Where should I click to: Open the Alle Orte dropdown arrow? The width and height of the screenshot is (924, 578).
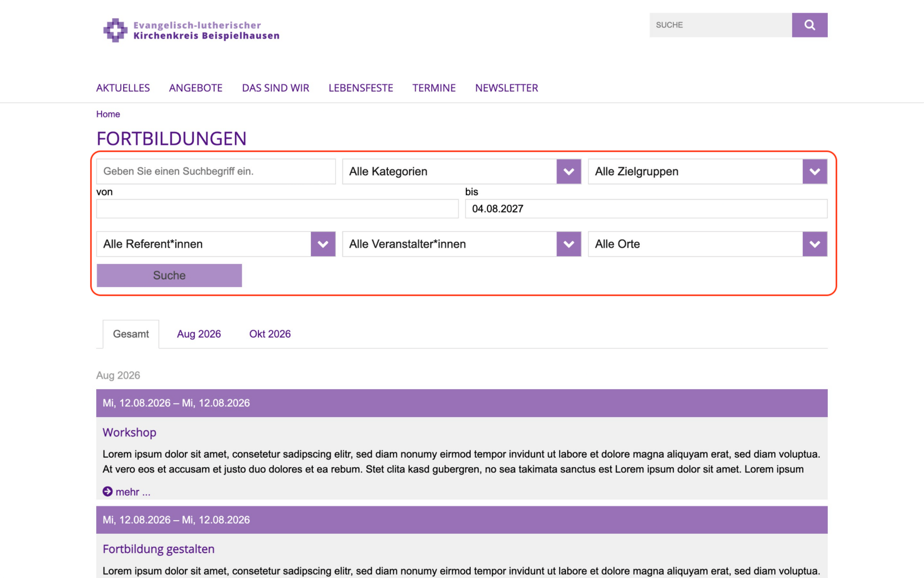(x=814, y=244)
